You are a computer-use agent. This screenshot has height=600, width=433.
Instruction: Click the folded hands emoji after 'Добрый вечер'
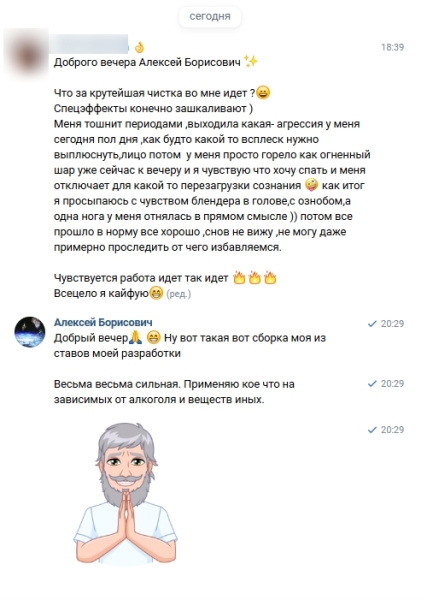(136, 338)
